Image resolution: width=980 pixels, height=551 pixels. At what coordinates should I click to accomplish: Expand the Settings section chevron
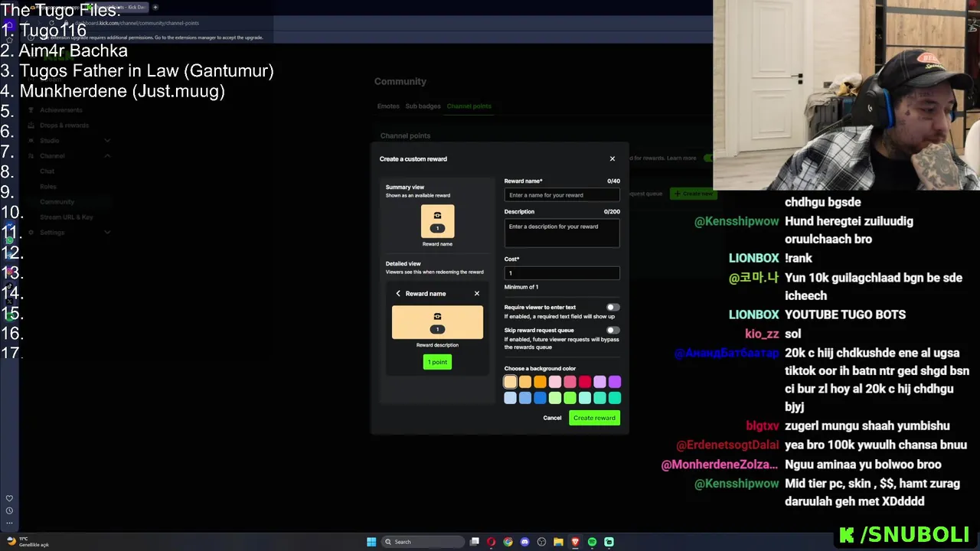pos(107,233)
